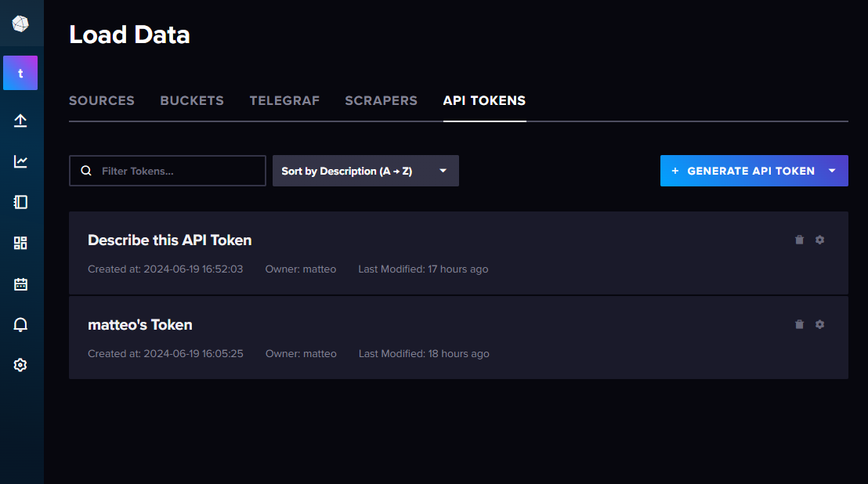Select the API Tokens tab
This screenshot has width=868, height=484.
484,101
